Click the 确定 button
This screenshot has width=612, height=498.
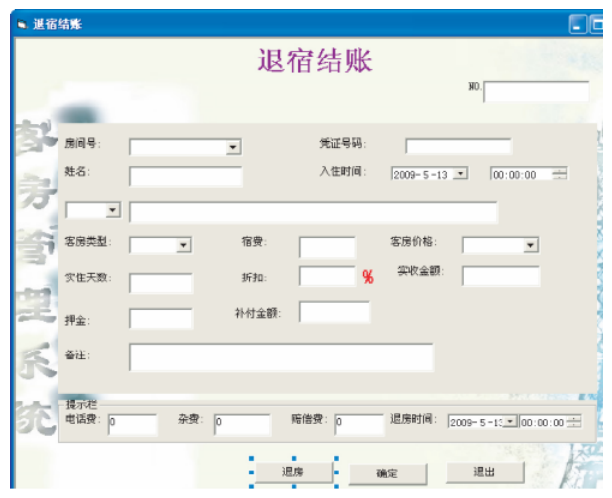(x=388, y=474)
